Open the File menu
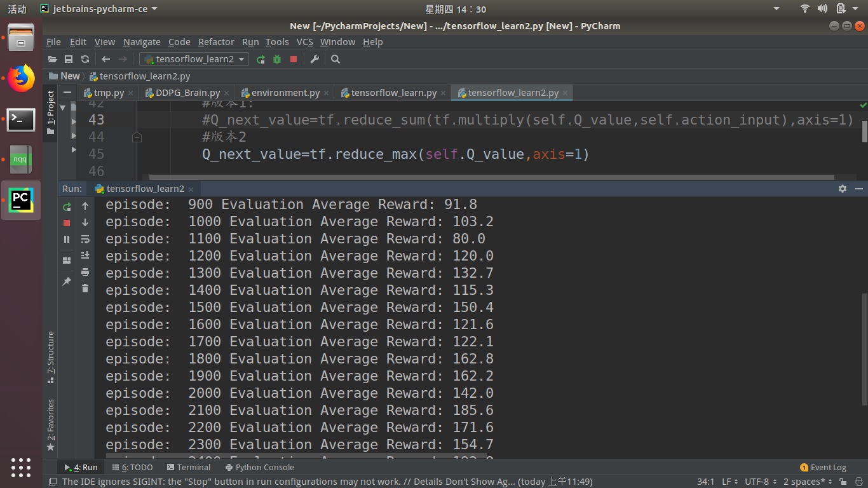This screenshot has height=488, width=868. click(53, 42)
